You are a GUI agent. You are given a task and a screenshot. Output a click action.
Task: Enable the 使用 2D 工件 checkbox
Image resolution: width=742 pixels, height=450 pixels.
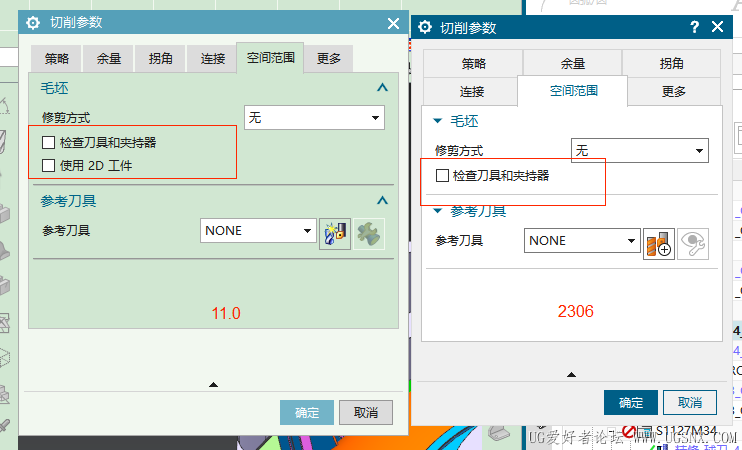pos(48,166)
